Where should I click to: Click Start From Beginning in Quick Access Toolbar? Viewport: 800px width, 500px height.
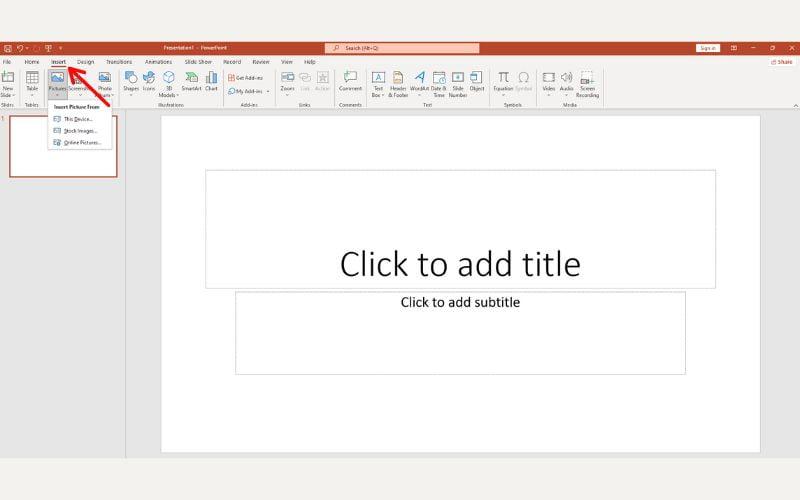48,48
